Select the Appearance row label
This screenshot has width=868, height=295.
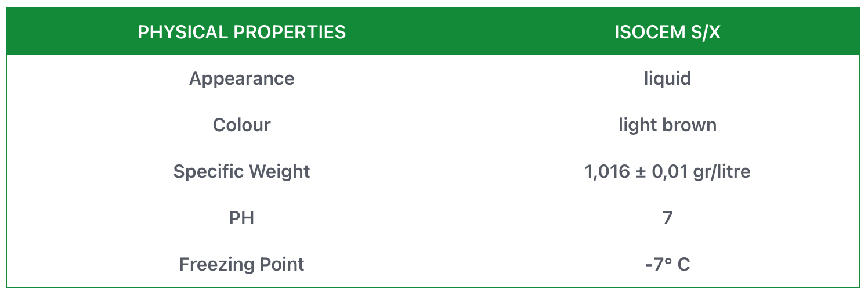pyautogui.click(x=241, y=78)
